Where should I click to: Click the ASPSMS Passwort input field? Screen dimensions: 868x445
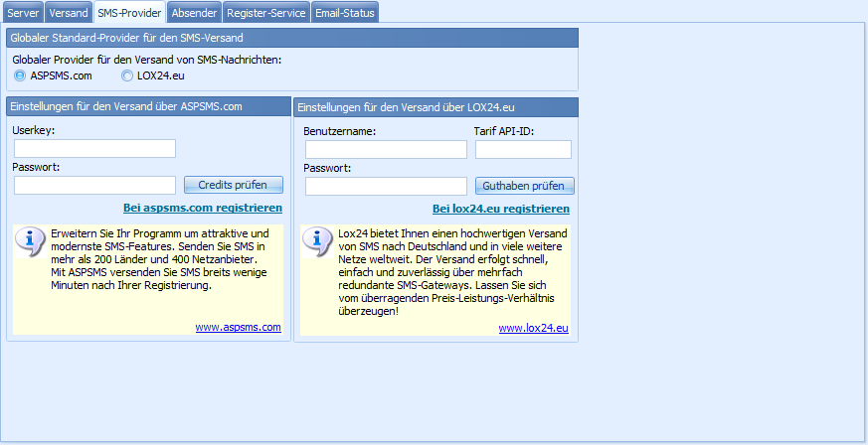[94, 185]
